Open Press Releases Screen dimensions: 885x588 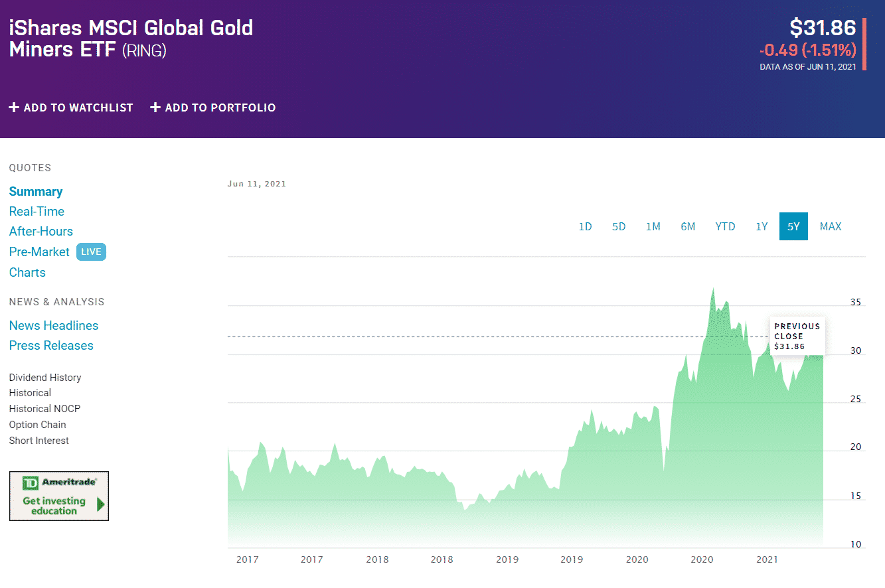click(51, 346)
